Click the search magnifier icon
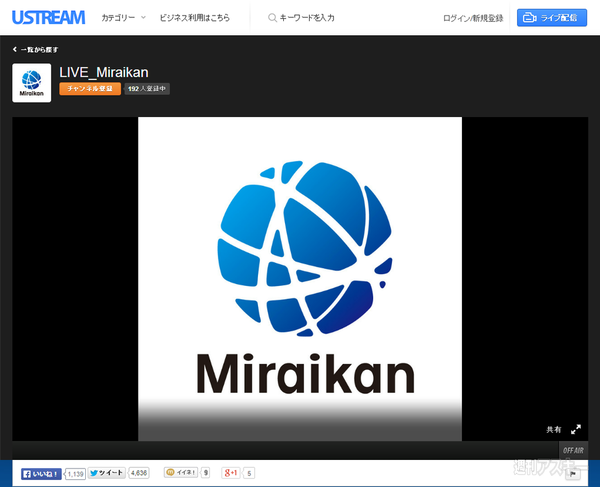The height and width of the screenshot is (487, 600). (272, 18)
